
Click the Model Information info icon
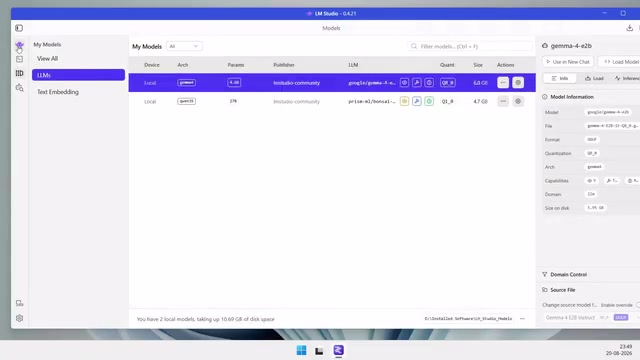[544, 97]
